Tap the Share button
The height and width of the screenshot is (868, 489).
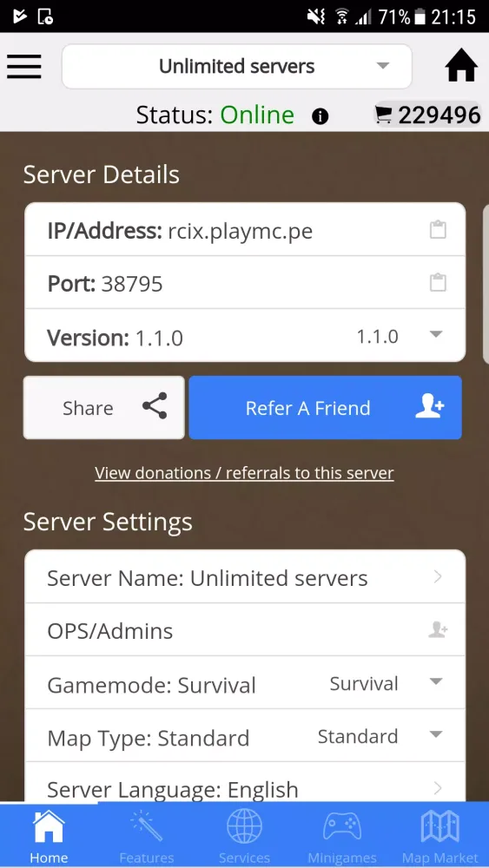coord(103,407)
